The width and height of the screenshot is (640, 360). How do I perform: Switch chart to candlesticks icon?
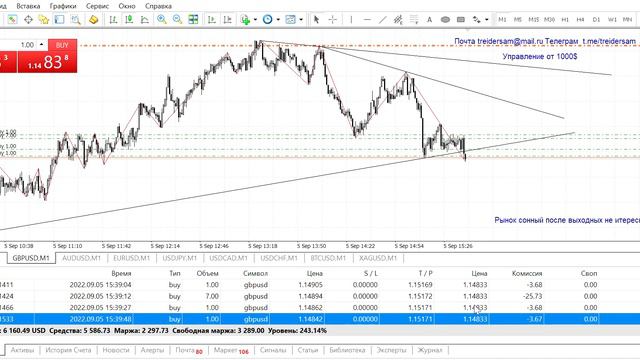(x=129, y=19)
